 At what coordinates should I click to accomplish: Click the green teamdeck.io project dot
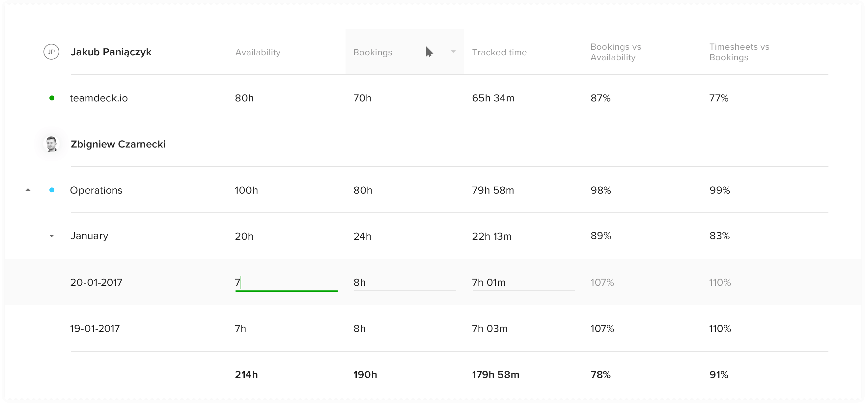[52, 98]
